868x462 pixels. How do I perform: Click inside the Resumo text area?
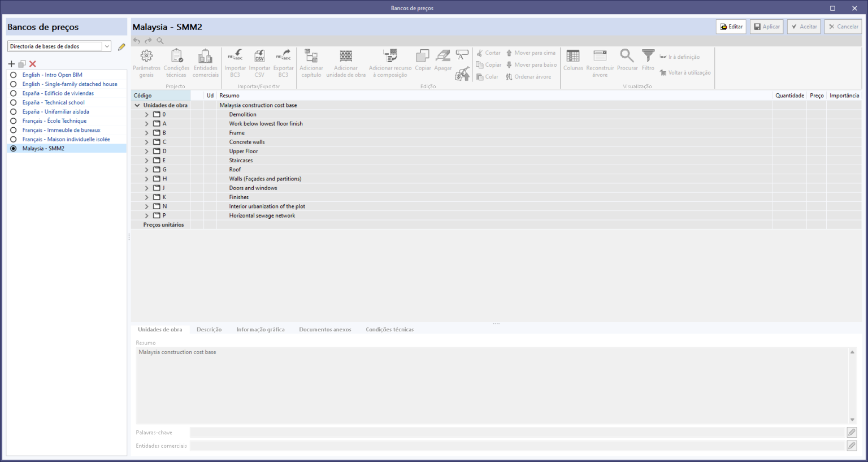492,386
